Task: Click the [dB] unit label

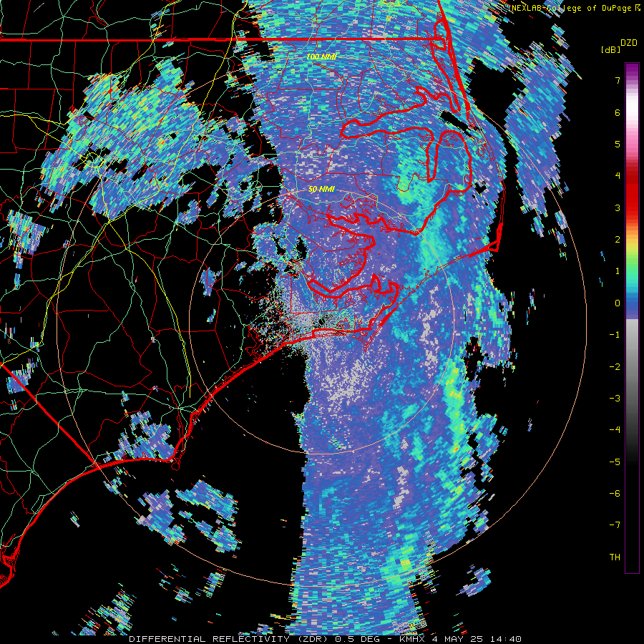Action: (610, 49)
